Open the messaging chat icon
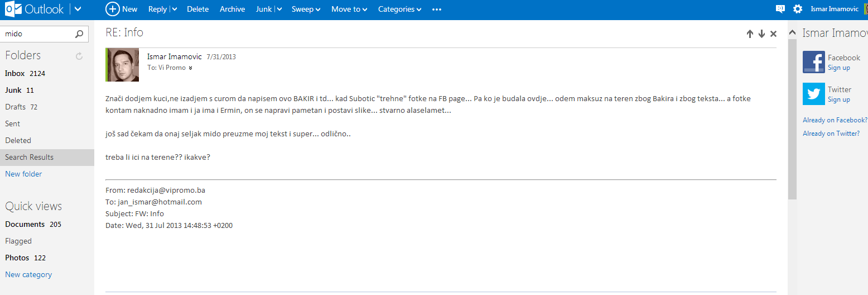868x295 pixels. [780, 9]
